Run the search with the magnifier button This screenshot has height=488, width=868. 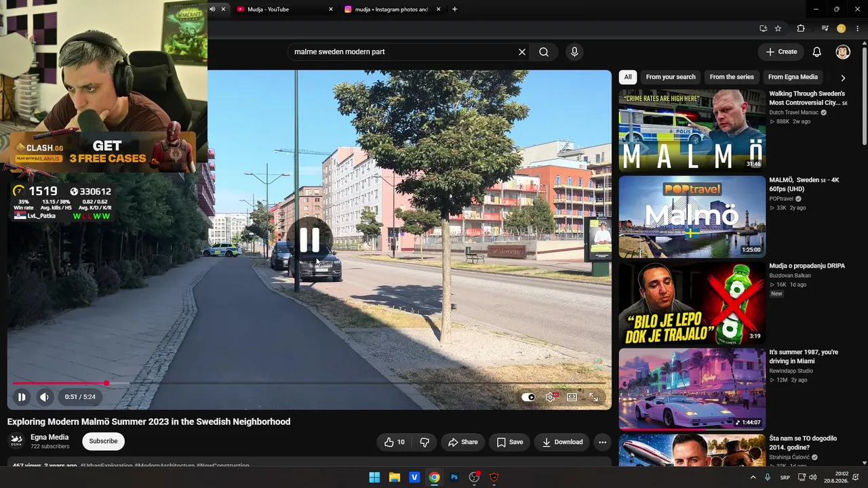(544, 52)
